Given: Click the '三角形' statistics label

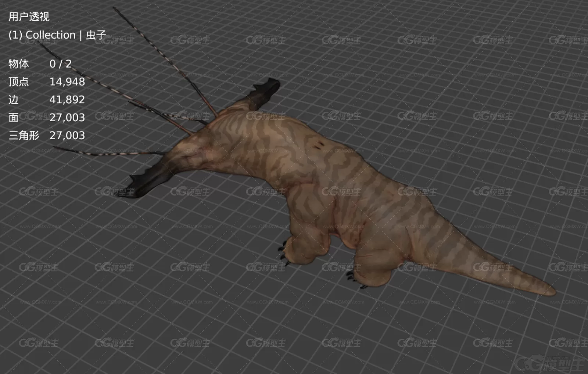Looking at the screenshot, I should pos(24,136).
